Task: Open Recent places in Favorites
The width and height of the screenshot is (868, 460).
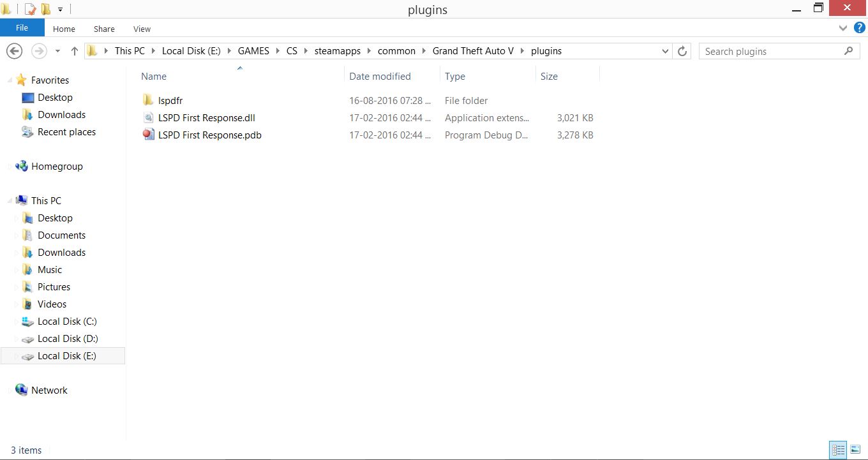Action: pyautogui.click(x=66, y=132)
